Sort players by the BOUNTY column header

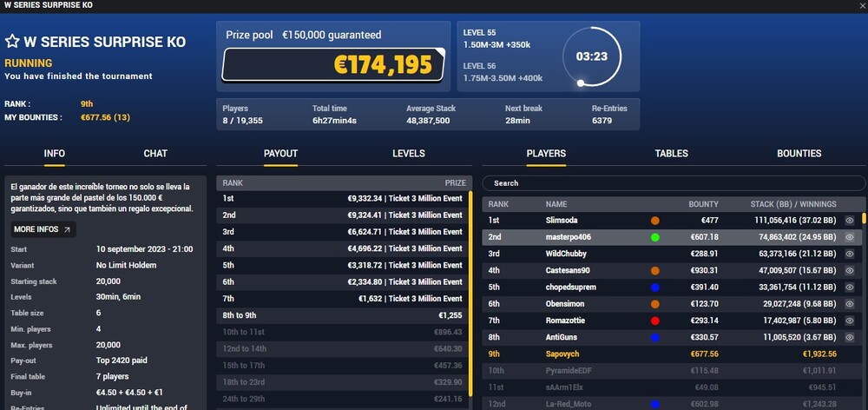[703, 204]
